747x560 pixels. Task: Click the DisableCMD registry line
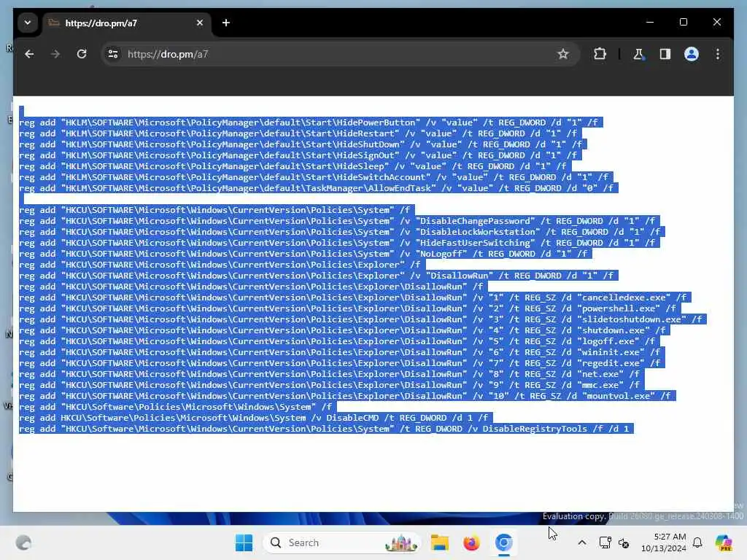tap(256, 418)
